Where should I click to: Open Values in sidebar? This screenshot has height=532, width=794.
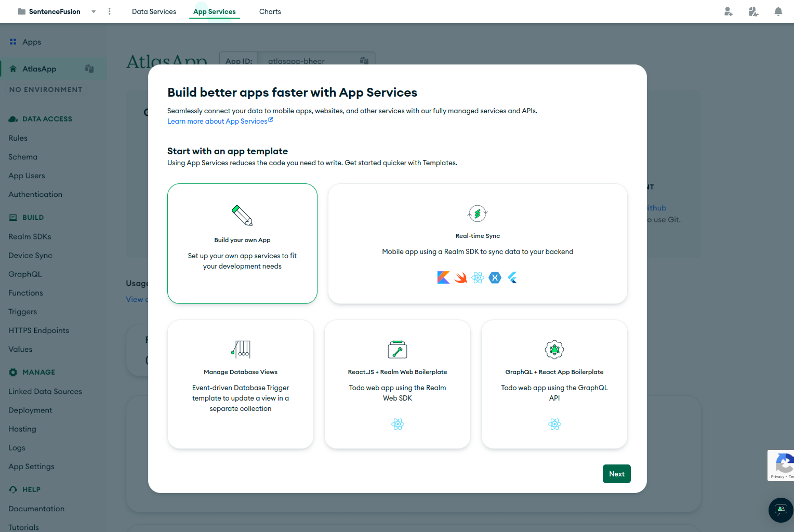click(20, 349)
